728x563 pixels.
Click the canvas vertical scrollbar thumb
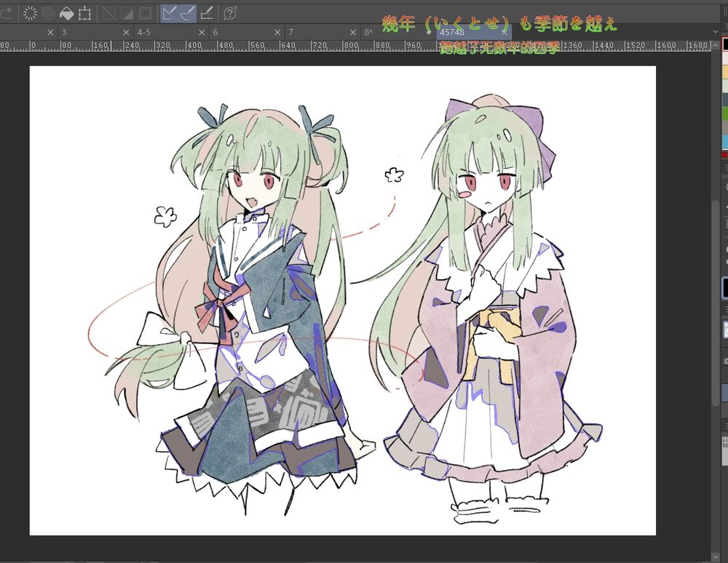point(716,304)
